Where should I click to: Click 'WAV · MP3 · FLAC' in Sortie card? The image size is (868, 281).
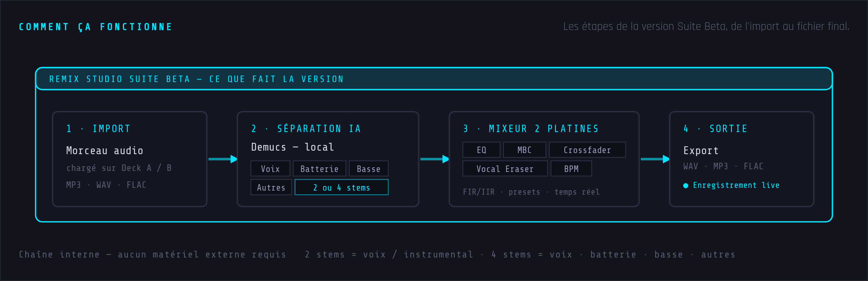(723, 167)
